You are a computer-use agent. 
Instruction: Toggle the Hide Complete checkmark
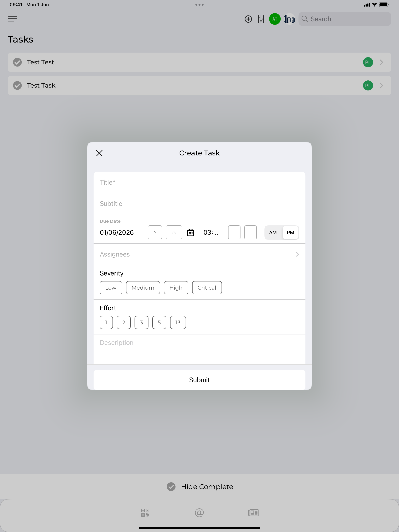point(171,487)
